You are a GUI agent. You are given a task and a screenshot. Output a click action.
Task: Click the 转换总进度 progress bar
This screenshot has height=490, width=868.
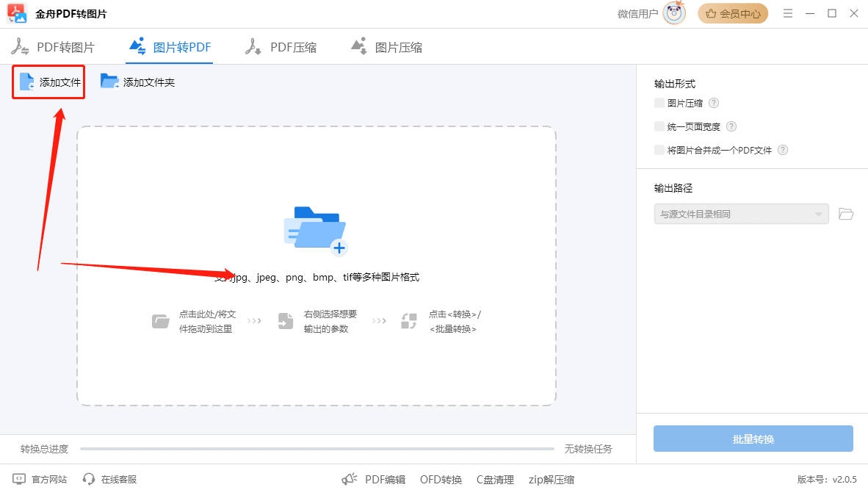(316, 448)
